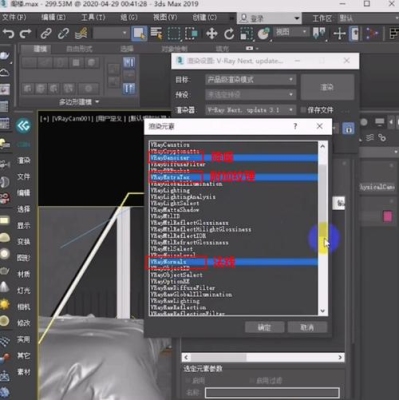This screenshot has height=400, width=399.
Task: Switch to the 自由形式 ribbon tab
Action: (x=79, y=49)
